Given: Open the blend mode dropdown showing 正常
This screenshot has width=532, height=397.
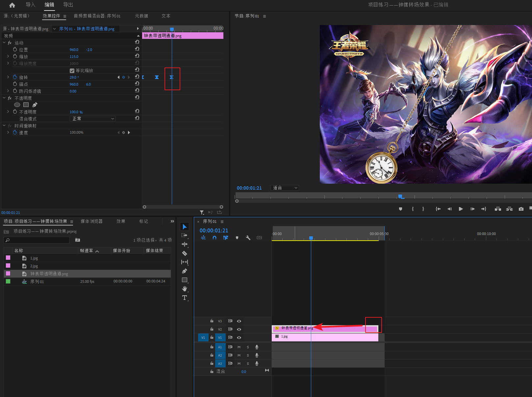Looking at the screenshot, I should [x=93, y=119].
